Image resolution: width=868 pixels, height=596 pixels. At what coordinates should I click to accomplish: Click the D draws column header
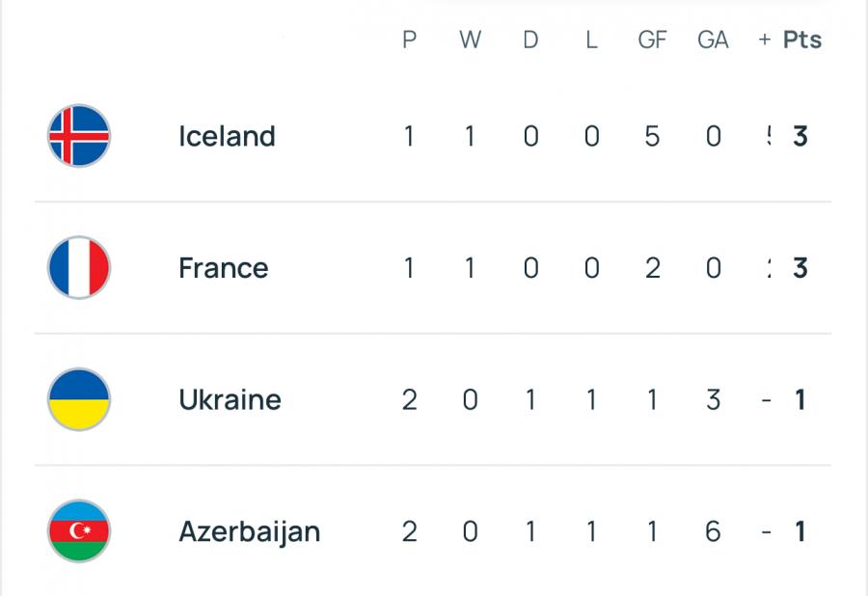(530, 40)
